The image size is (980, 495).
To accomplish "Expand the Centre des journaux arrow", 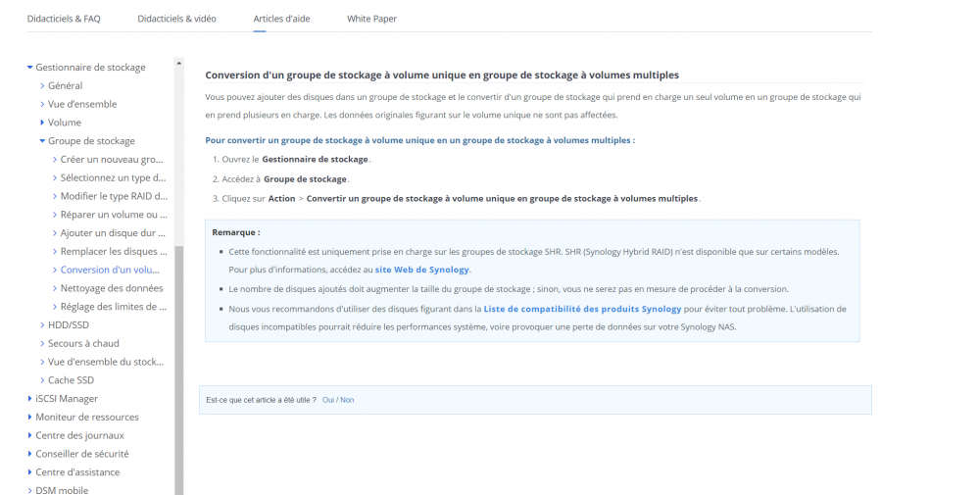I will (x=30, y=435).
